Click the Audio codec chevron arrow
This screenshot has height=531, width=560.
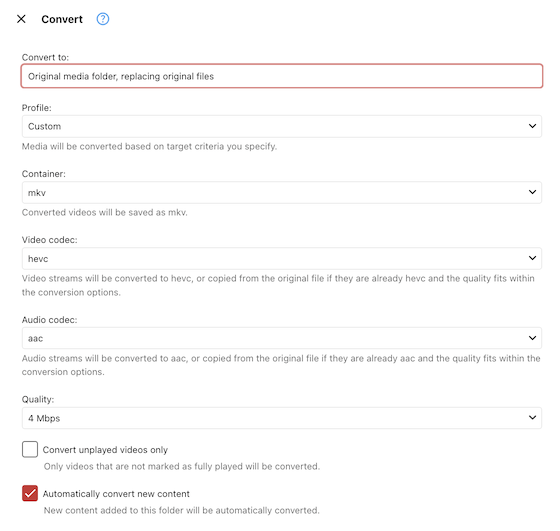pyautogui.click(x=532, y=338)
